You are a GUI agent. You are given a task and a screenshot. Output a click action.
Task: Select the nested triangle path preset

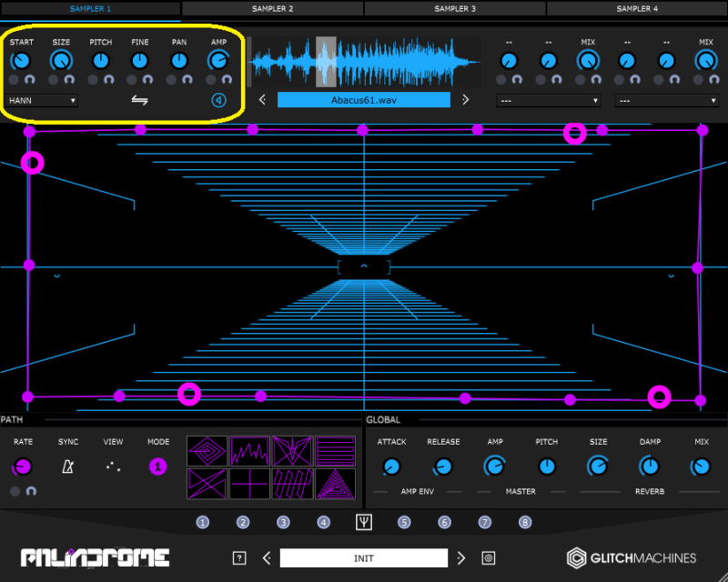336,483
